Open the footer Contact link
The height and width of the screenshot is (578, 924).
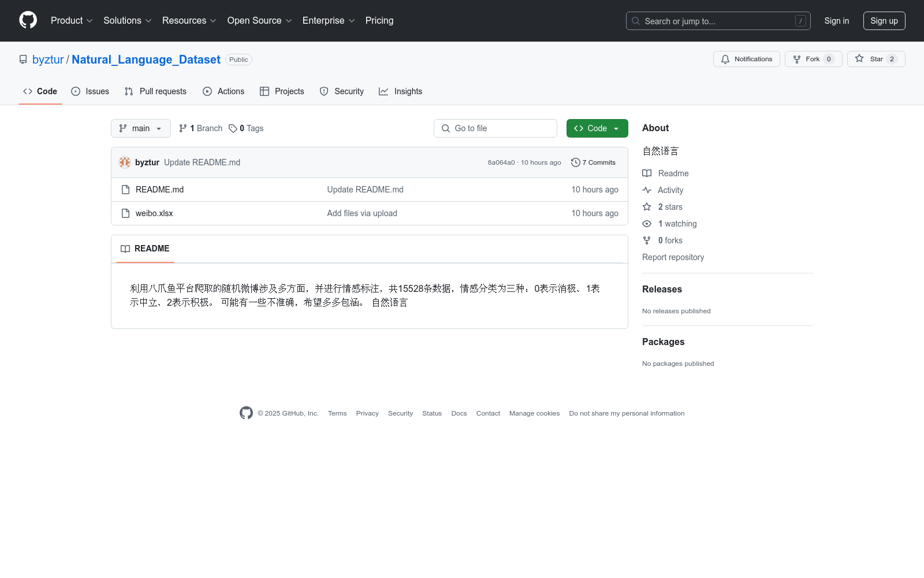488,413
